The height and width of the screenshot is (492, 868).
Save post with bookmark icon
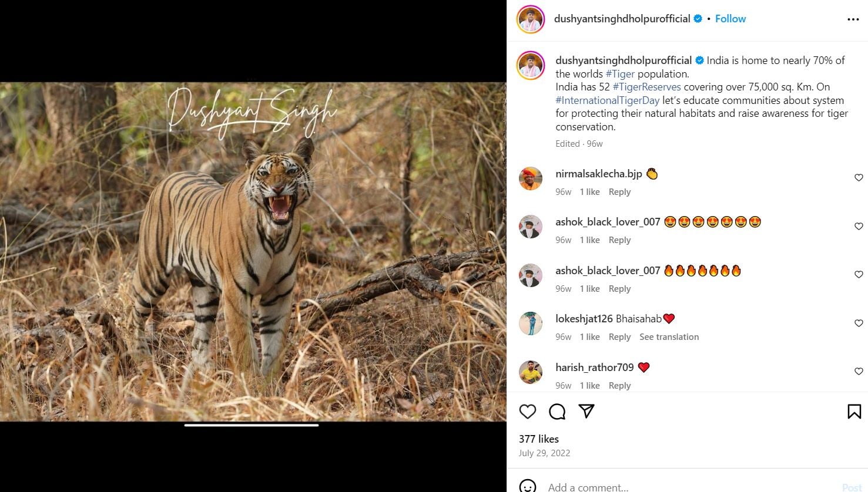click(854, 412)
